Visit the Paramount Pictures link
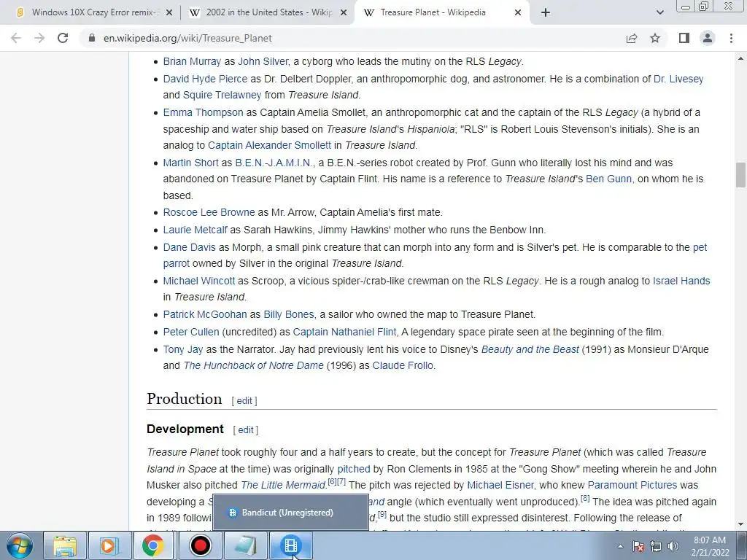 point(632,485)
